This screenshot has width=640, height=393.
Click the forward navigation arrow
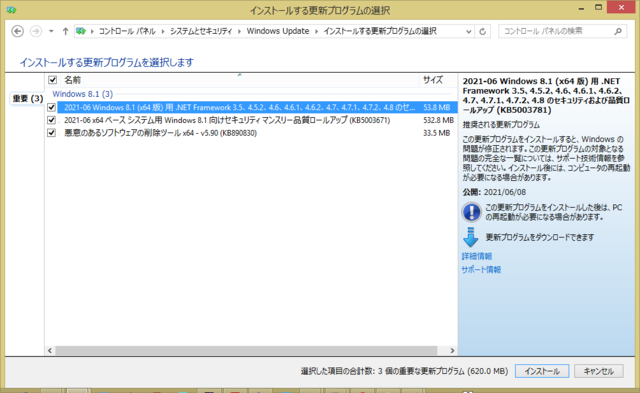coord(36,31)
